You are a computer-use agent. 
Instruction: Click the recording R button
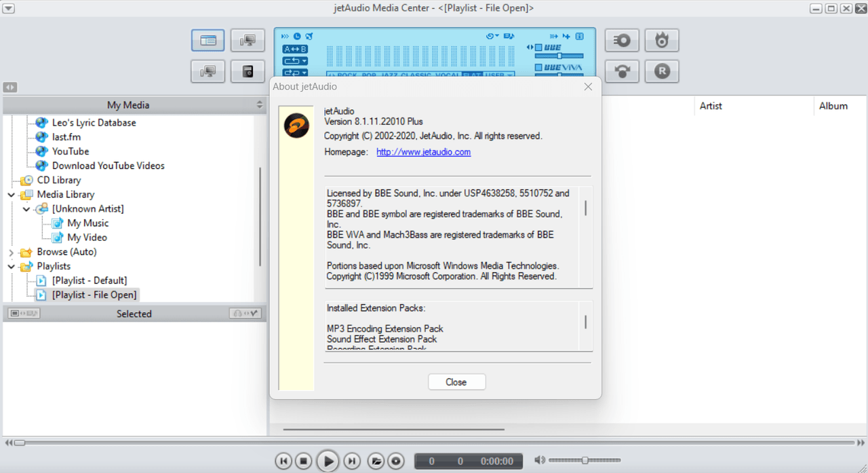pyautogui.click(x=662, y=71)
